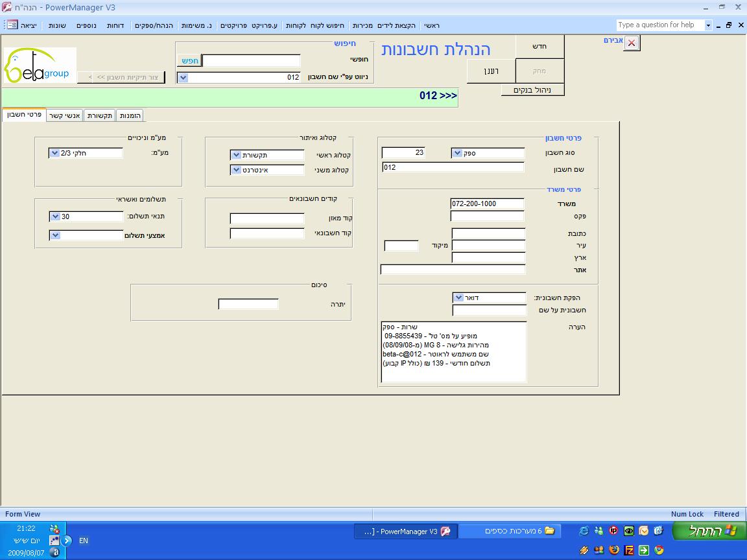Open the ניווט עפ"י שם חשבון dropdown
Screen dimensions: 747x560
pyautogui.click(x=184, y=77)
